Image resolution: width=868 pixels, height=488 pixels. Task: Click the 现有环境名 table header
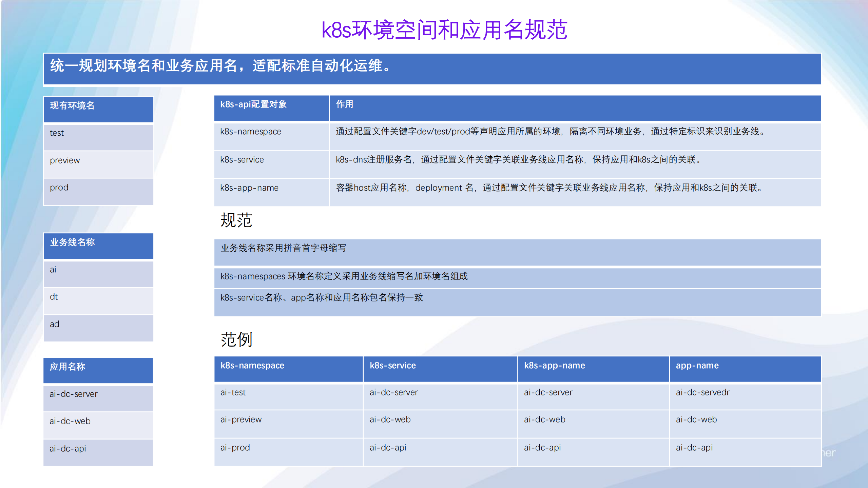pyautogui.click(x=98, y=109)
